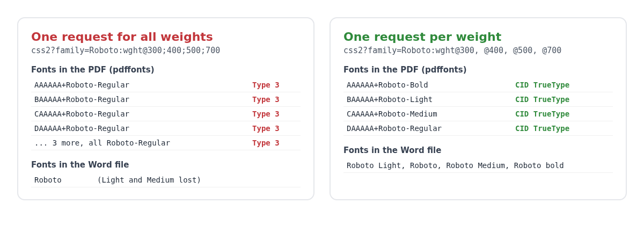Click the heading 'One request for all weights'
Viewport: 644px width, 247px height.
pyautogui.click(x=122, y=37)
